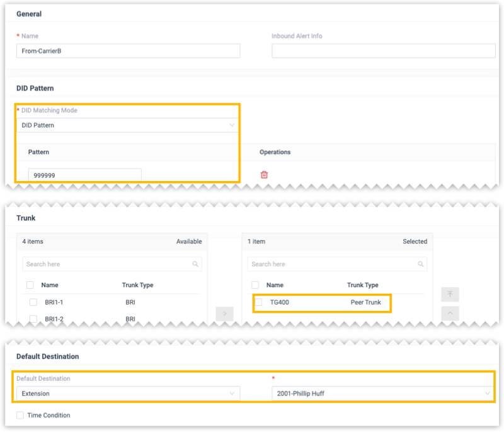Focus the Available trunks search box
504x432 pixels.
[x=107, y=264]
